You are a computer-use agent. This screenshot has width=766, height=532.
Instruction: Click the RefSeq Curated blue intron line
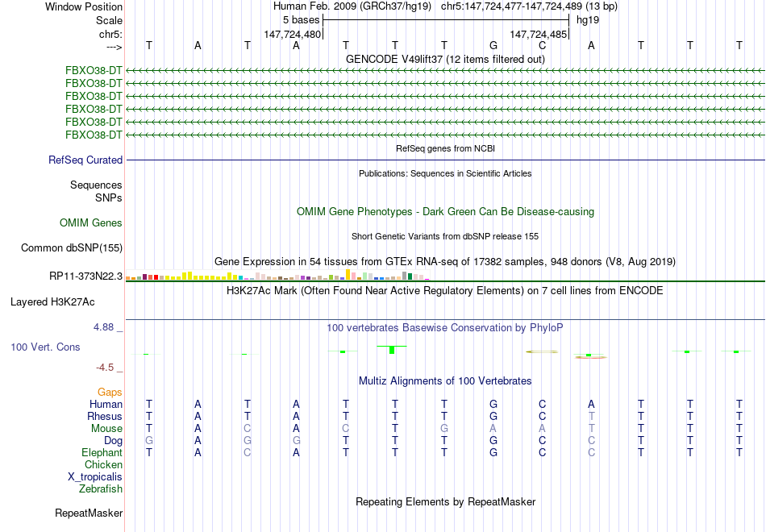point(445,160)
